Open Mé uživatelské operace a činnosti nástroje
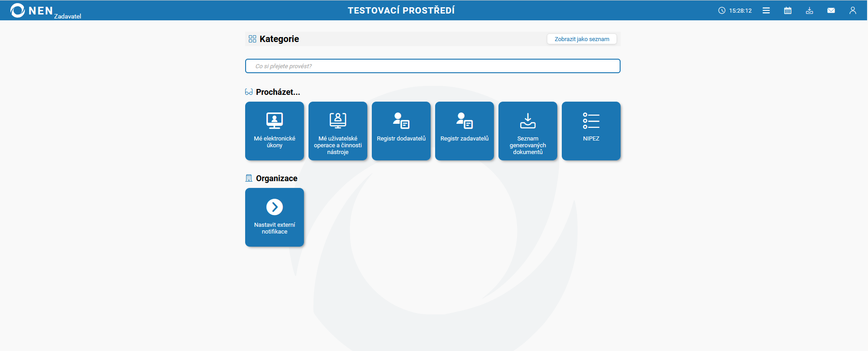This screenshot has height=351, width=868. (x=338, y=131)
